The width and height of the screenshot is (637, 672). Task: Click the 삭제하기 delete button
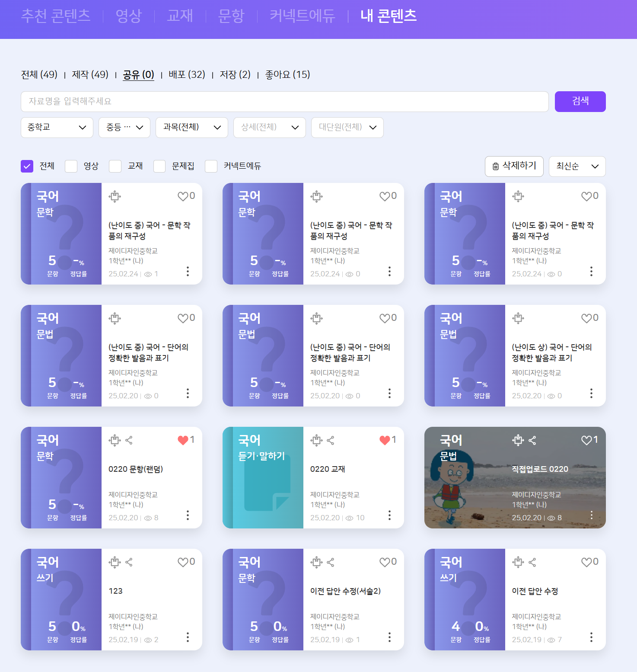(x=514, y=166)
